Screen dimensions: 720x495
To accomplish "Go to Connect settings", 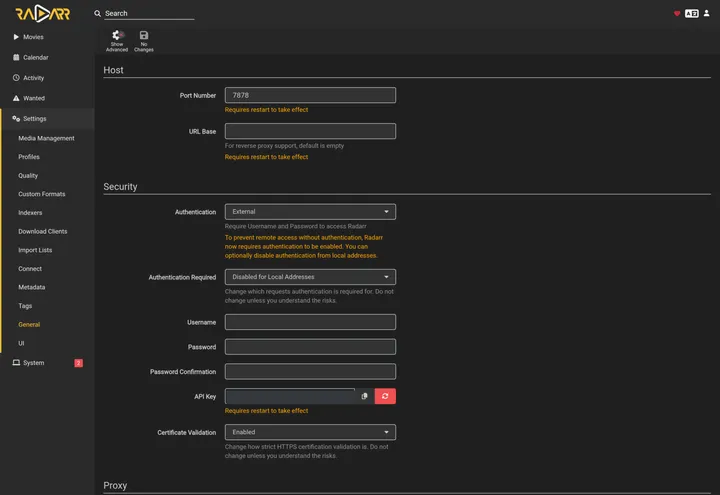I will (x=30, y=269).
